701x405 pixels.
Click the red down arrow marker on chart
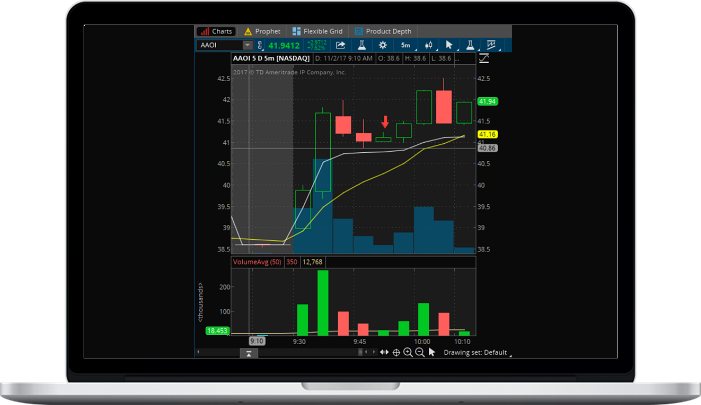click(x=385, y=122)
